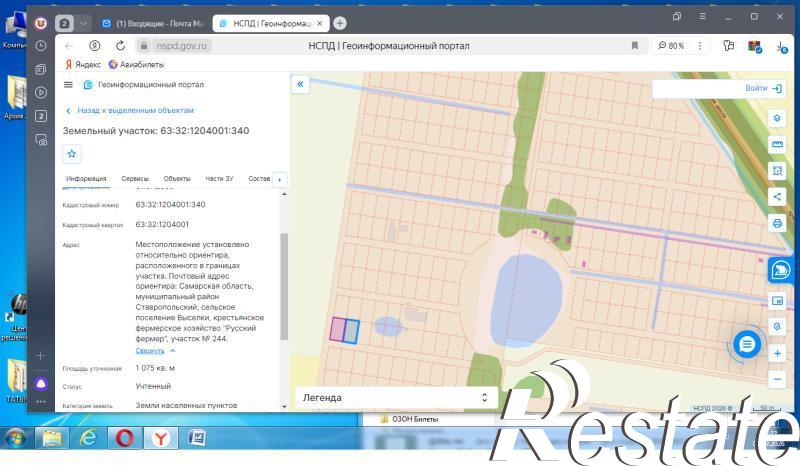Expand the Легенда selector
The height and width of the screenshot is (466, 800).
395,398
